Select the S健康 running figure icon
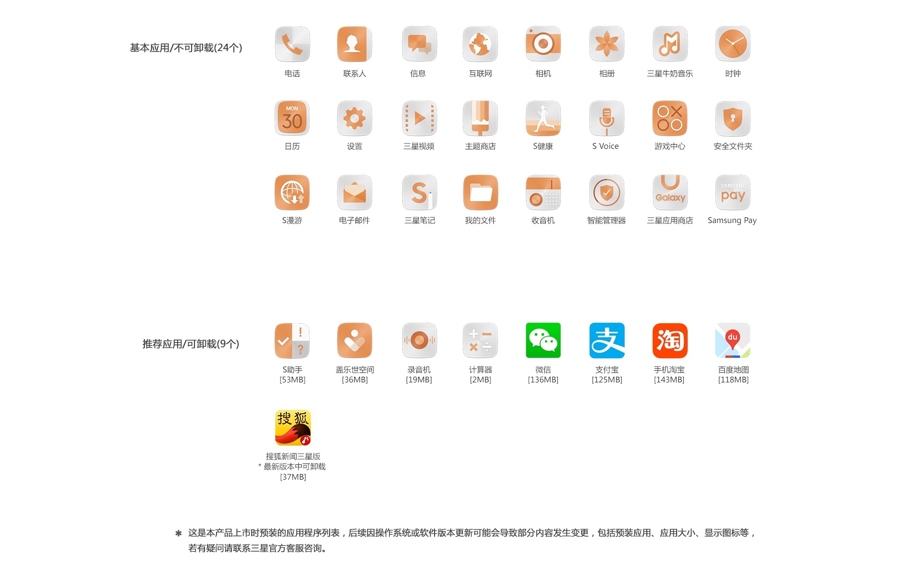 [543, 118]
